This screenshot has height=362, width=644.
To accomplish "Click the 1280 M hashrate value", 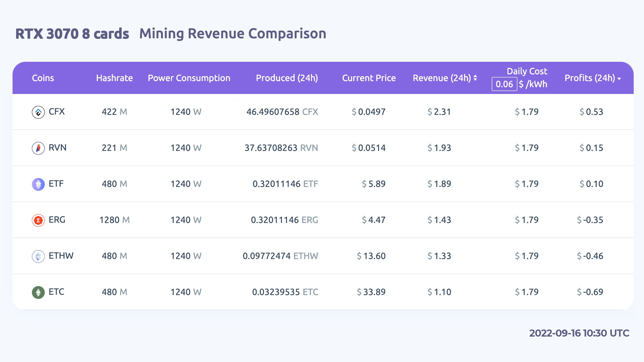I will point(114,220).
